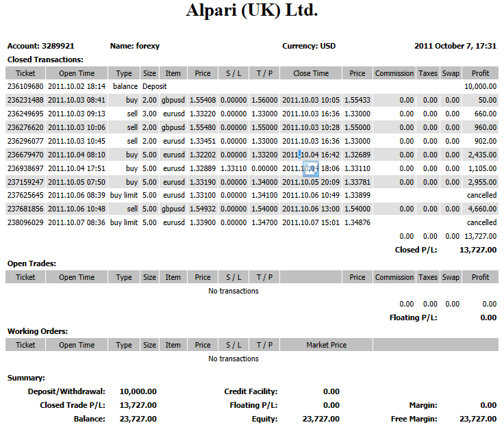Screen dimensions: 504x427
Task: Click the Deposit/Withdrawal: label
Action: click(x=66, y=391)
